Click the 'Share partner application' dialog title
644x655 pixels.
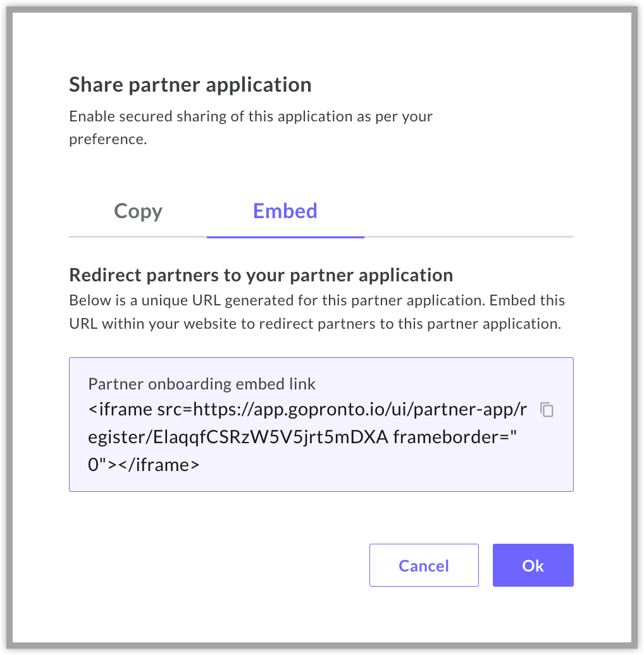[x=190, y=85]
